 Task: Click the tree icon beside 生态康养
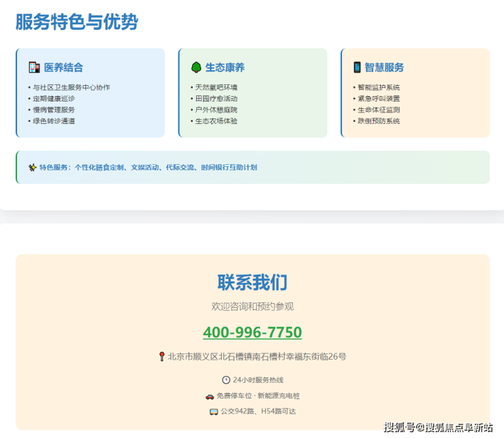tap(196, 67)
